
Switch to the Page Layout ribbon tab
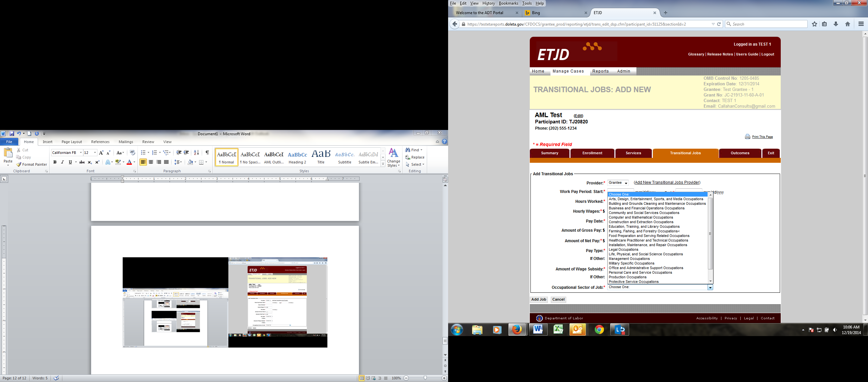click(72, 142)
